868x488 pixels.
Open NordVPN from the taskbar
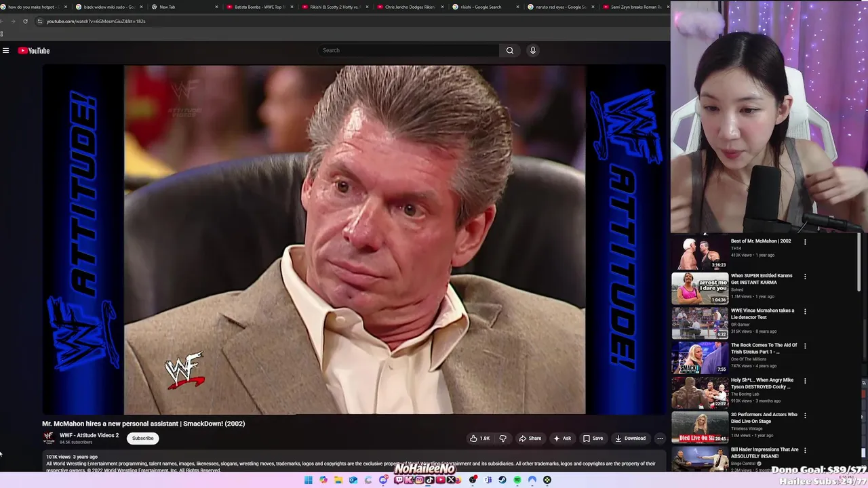[x=532, y=480]
